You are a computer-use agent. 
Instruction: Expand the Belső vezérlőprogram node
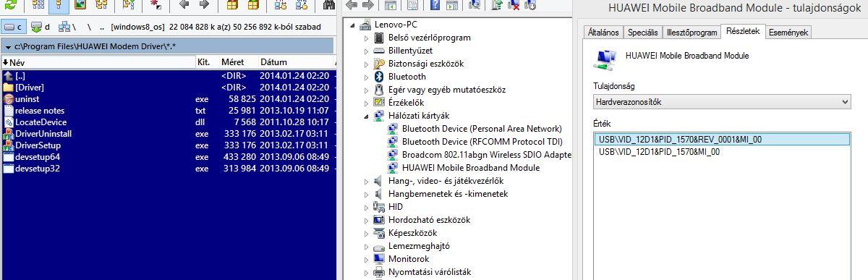(366, 38)
